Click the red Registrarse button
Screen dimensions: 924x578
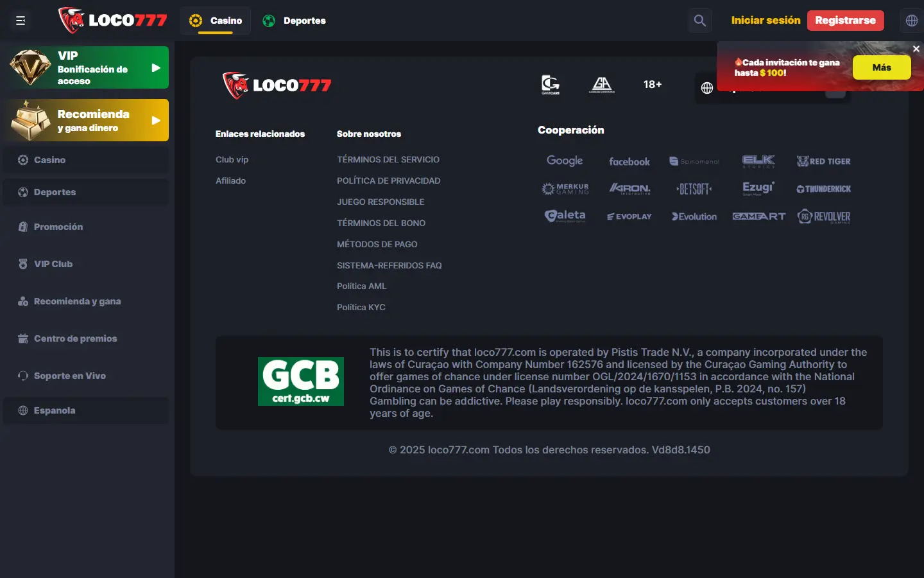[846, 21]
